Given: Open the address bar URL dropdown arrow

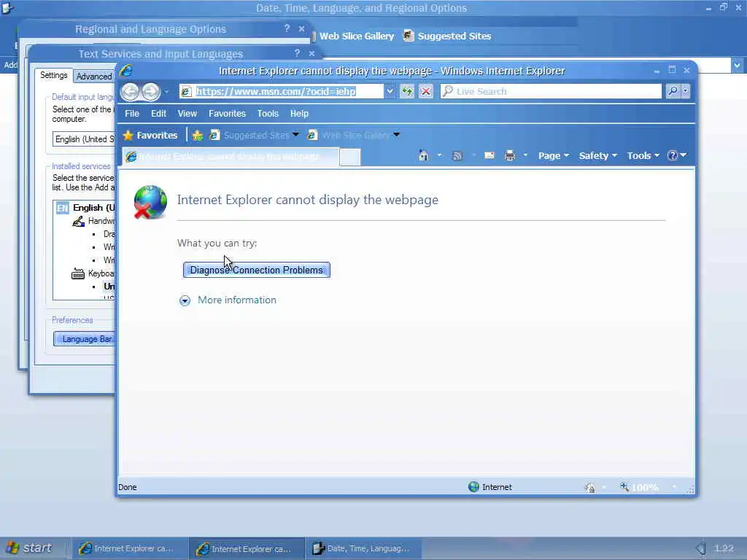Looking at the screenshot, I should pyautogui.click(x=390, y=91).
